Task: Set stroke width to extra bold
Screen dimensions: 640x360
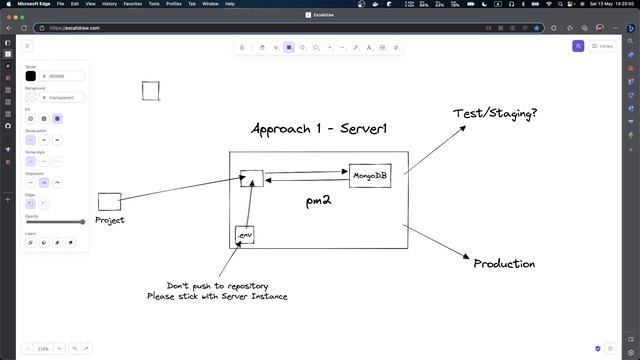Action: (58, 140)
